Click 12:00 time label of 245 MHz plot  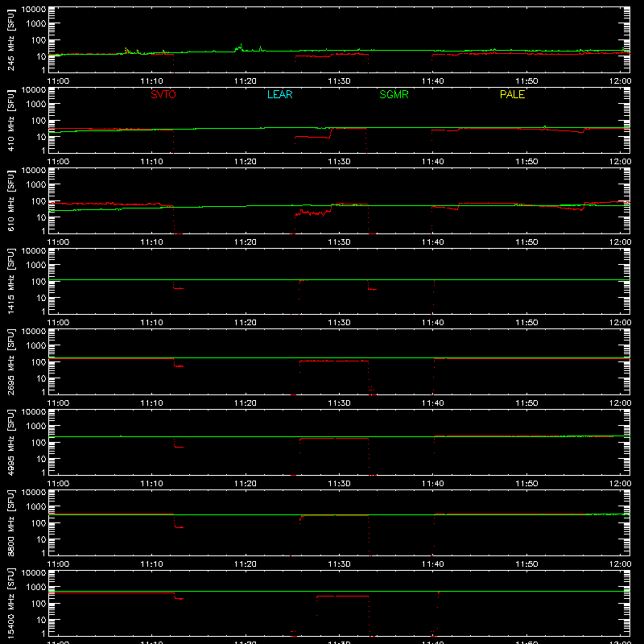620,81
